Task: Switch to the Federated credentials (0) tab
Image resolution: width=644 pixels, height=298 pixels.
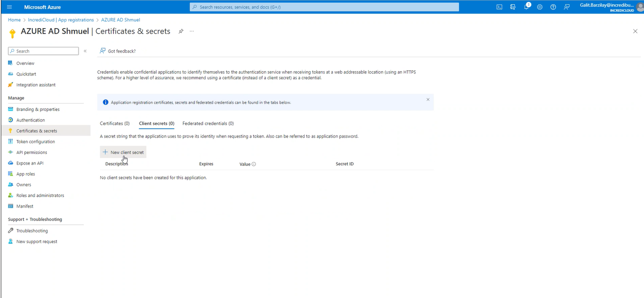Action: tap(208, 124)
